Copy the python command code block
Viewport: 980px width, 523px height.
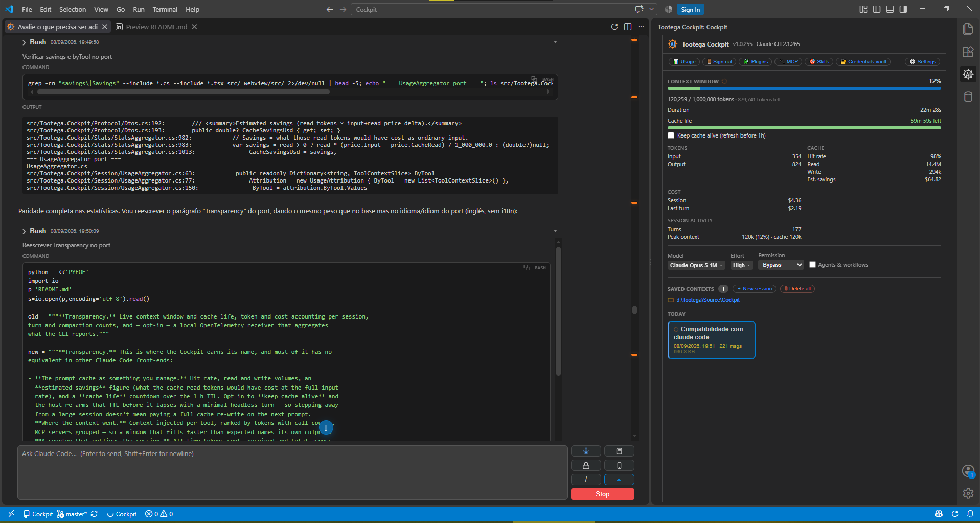(x=527, y=267)
